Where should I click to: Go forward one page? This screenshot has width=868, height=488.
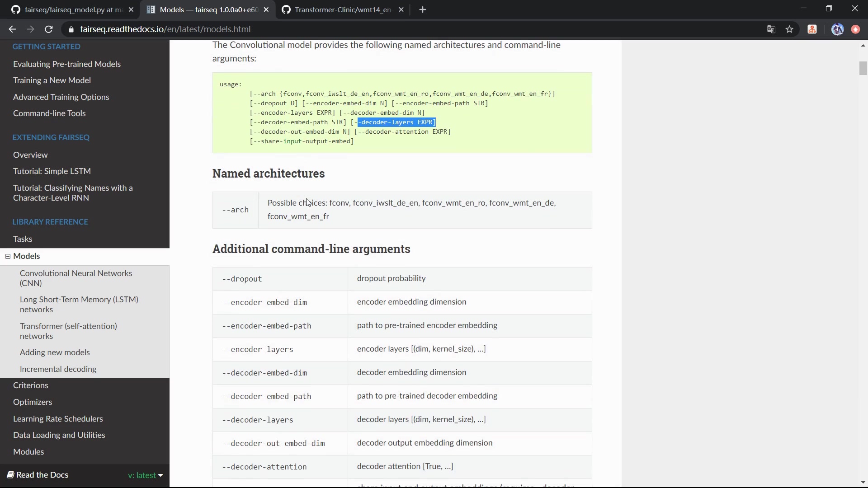pos(30,29)
